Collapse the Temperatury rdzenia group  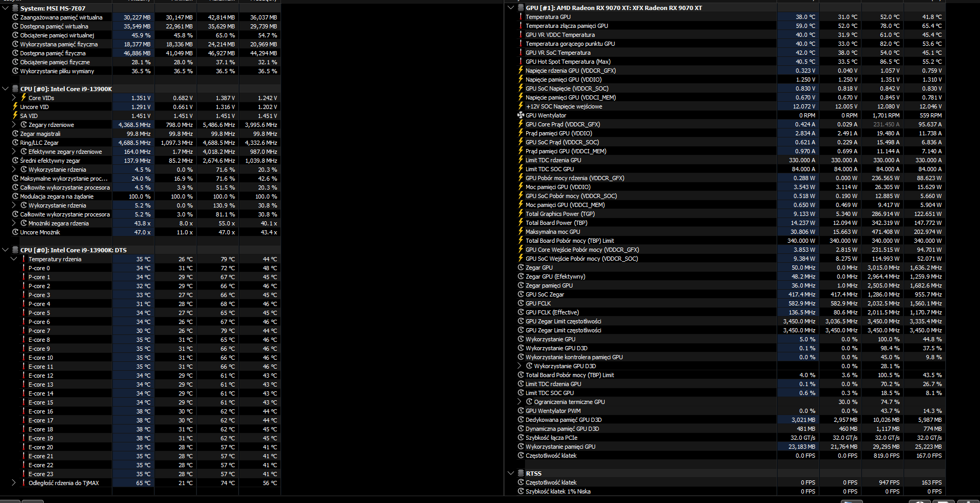pyautogui.click(x=14, y=259)
